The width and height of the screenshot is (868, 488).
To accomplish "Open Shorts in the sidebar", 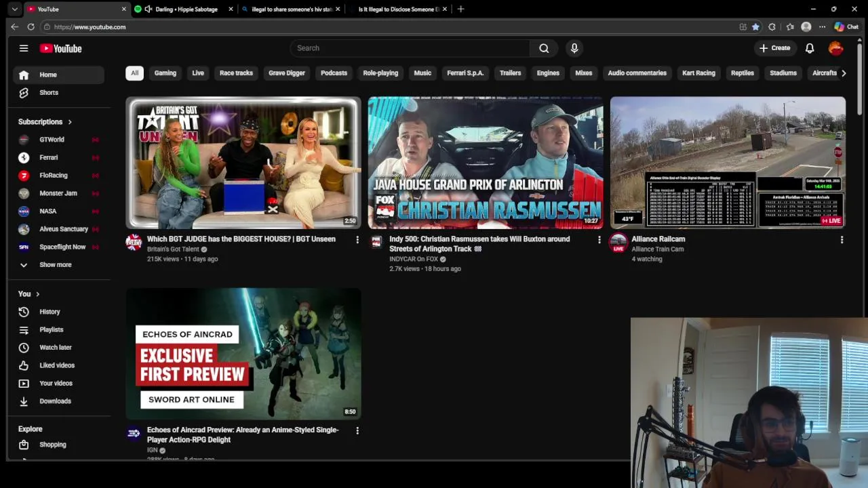I will click(x=58, y=92).
